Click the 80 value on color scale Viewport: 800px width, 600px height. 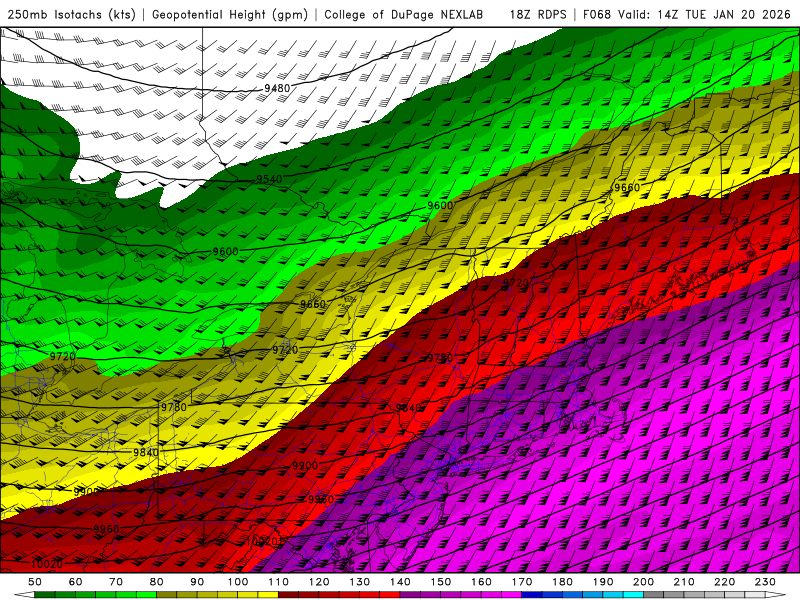pyautogui.click(x=156, y=582)
